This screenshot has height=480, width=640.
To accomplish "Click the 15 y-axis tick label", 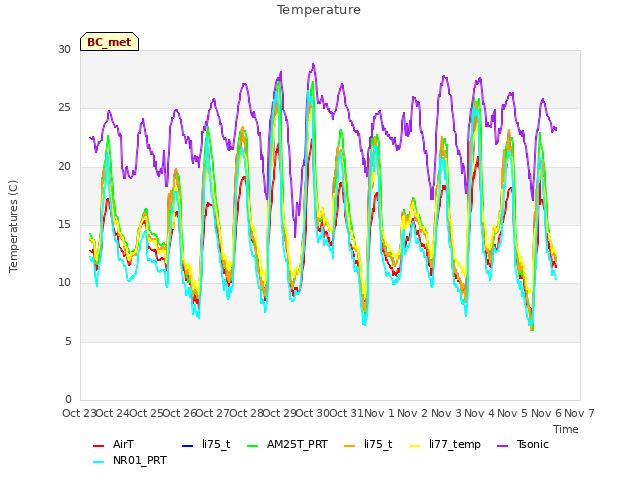I will [x=64, y=224].
